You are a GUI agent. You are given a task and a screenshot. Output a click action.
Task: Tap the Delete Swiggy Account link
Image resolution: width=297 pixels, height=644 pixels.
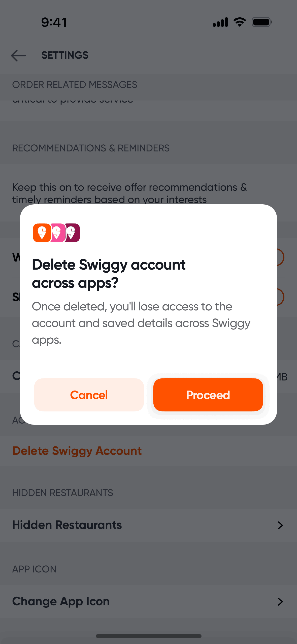(77, 451)
